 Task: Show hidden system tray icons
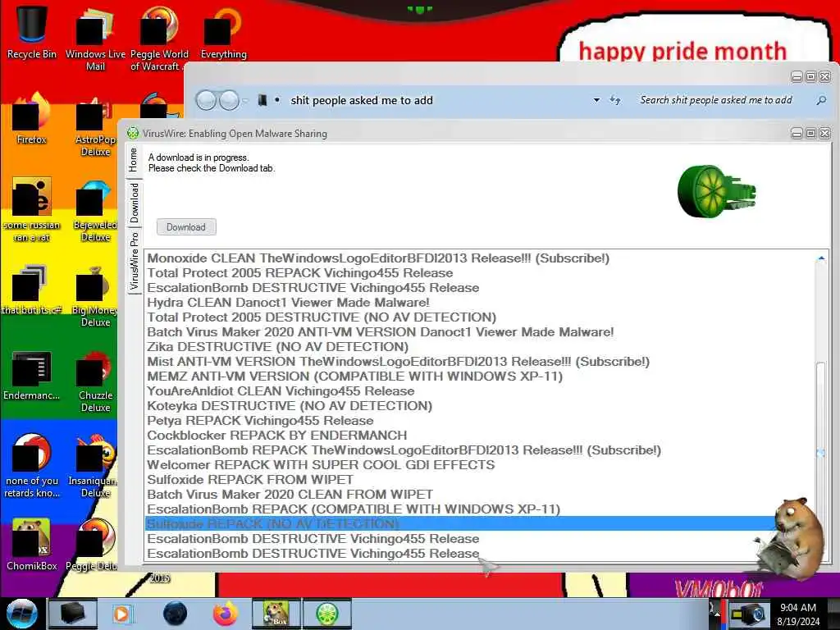pyautogui.click(x=717, y=614)
